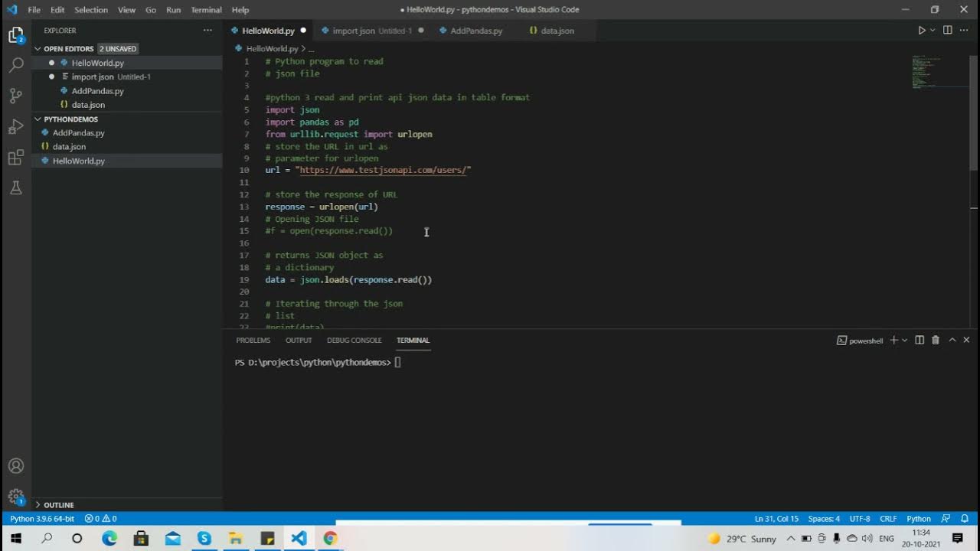Screen dimensions: 980x551
Task: Go to line via Ln 31, Col 15
Action: tap(776, 519)
